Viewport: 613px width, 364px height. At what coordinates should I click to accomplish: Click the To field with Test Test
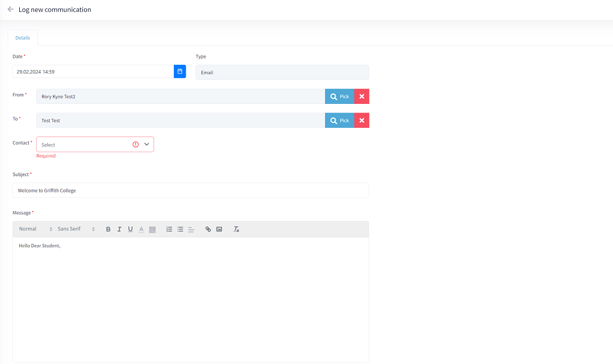(180, 120)
